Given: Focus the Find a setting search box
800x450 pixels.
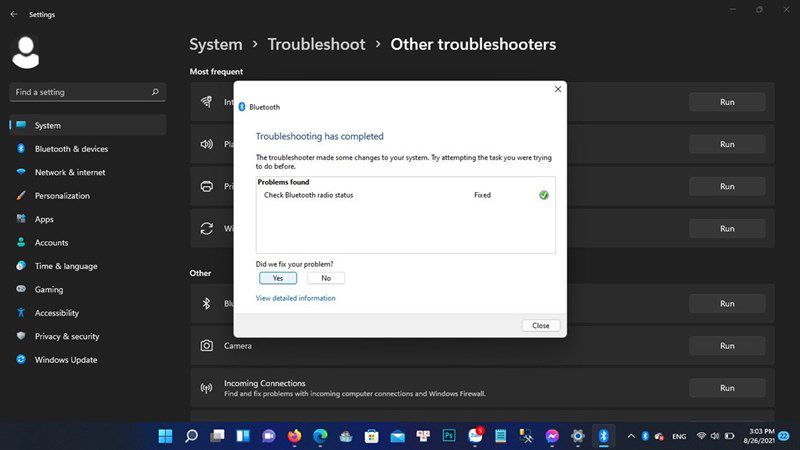Looking at the screenshot, I should [88, 92].
